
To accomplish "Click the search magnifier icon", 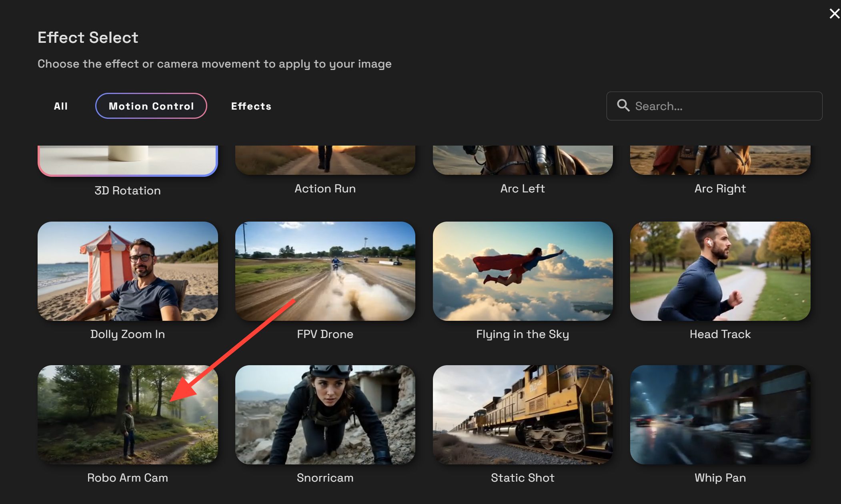I will (x=623, y=106).
